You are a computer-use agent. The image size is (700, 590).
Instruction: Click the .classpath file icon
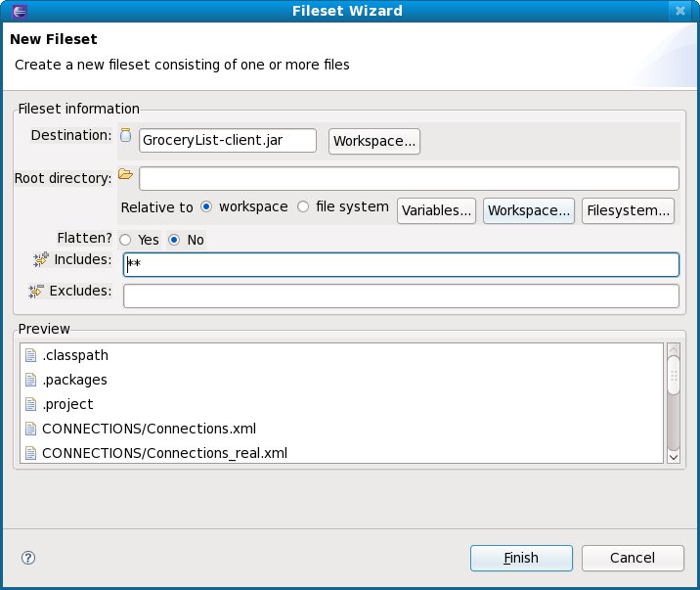click(x=30, y=356)
